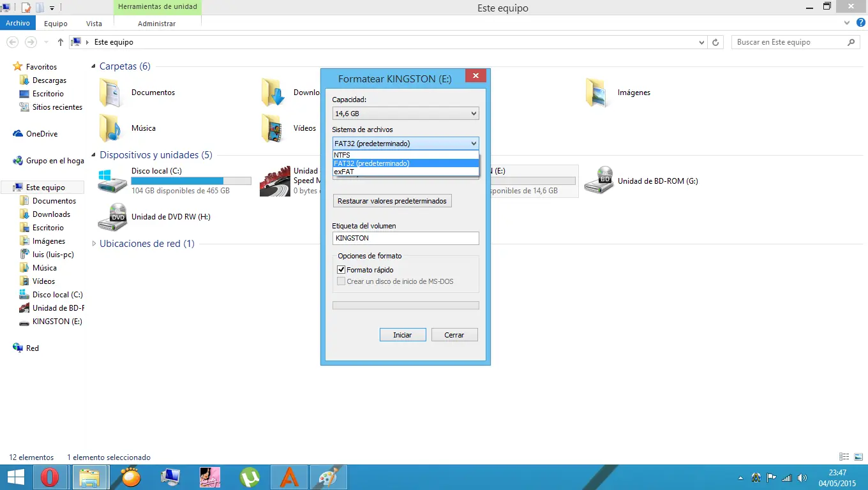Click the New folder quick access icon
Image resolution: width=868 pixels, height=490 pixels.
click(40, 8)
